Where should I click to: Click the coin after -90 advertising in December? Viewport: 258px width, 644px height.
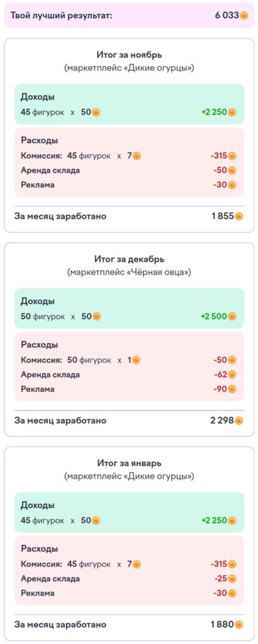coord(232,389)
